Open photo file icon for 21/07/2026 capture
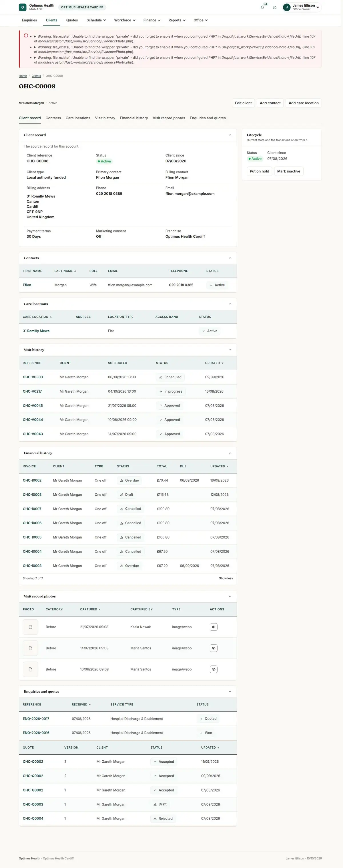Screen dimensions: 343x868 click(x=30, y=627)
